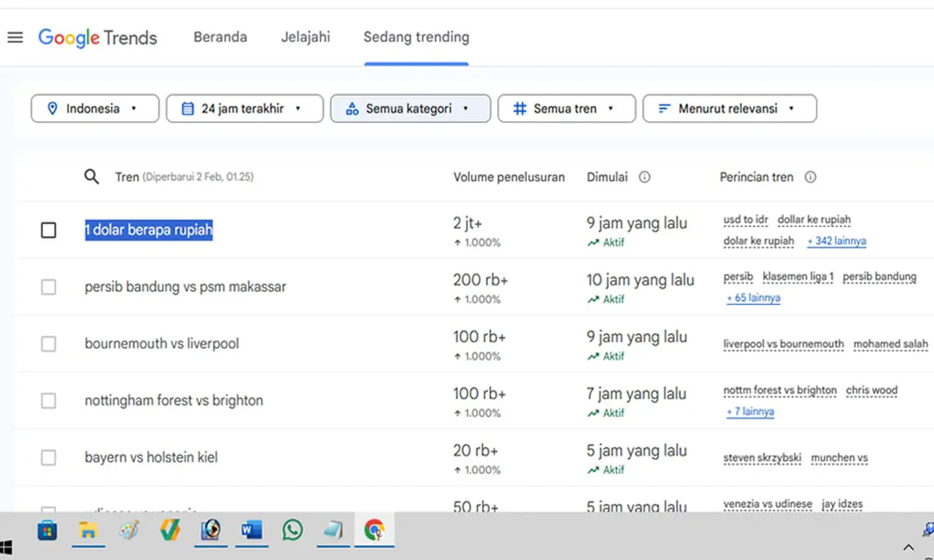Select the nottingham forest vs brighton trend row
The image size is (934, 560).
174,400
